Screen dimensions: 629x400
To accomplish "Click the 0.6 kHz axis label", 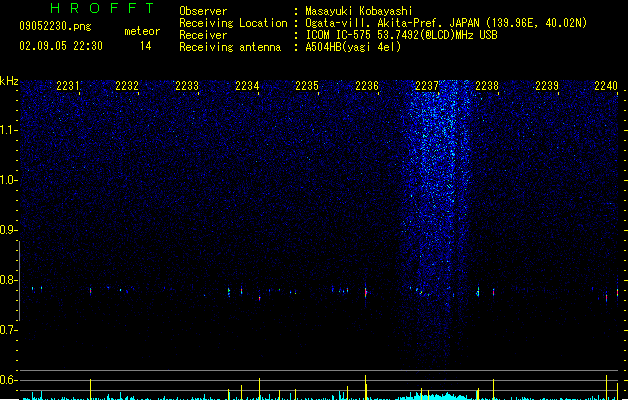I will point(9,380).
